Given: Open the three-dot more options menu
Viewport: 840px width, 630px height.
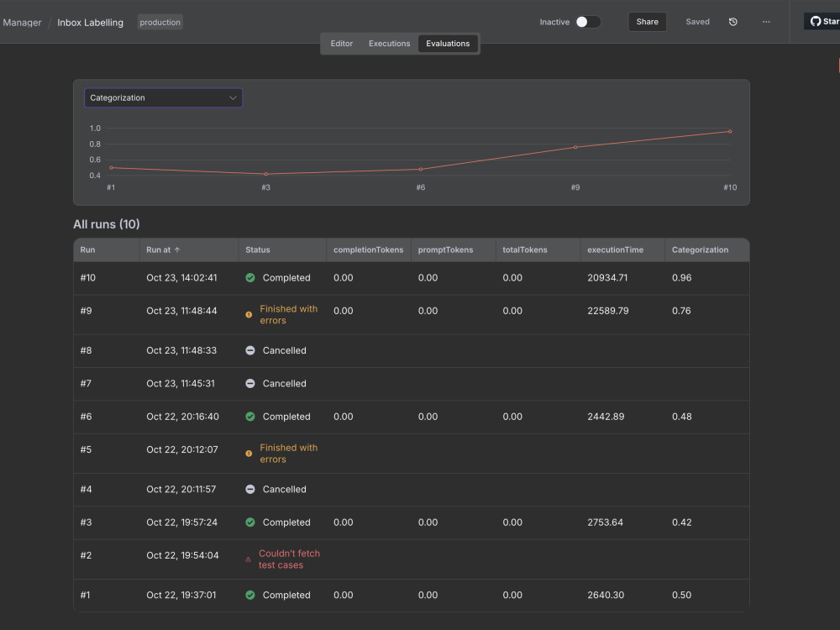Looking at the screenshot, I should click(x=766, y=22).
